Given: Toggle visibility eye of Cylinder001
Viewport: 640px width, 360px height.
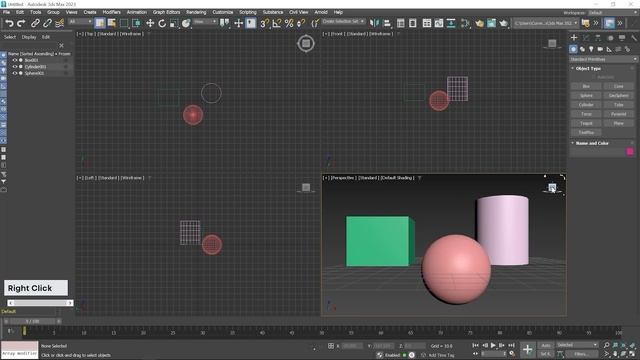Looking at the screenshot, I should pyautogui.click(x=15, y=67).
